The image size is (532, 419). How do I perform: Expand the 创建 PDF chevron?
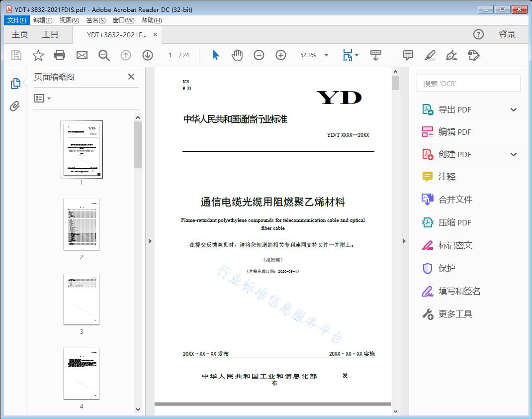pyautogui.click(x=513, y=154)
